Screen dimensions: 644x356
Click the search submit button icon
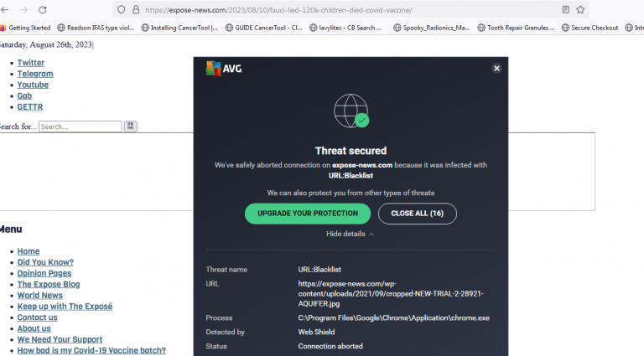130,126
